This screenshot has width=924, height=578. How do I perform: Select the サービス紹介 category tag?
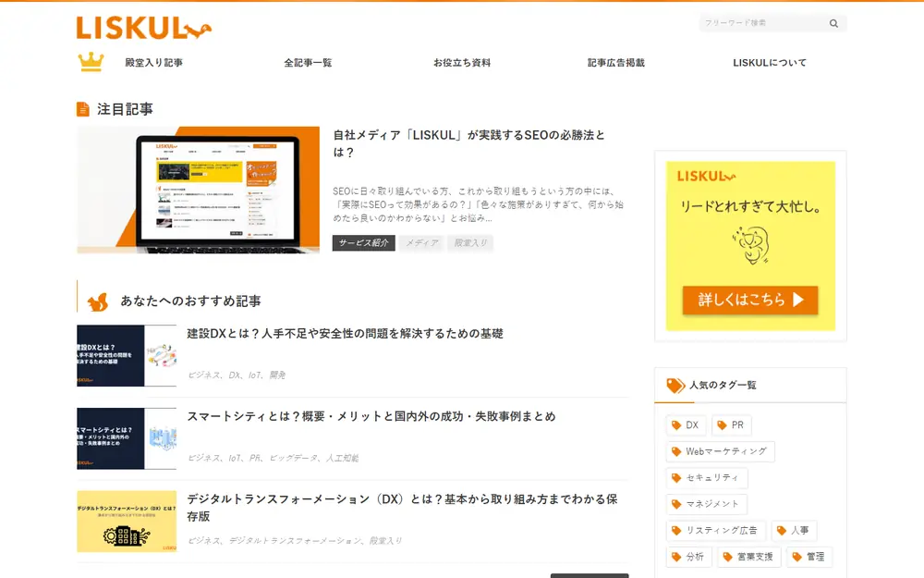coord(363,243)
